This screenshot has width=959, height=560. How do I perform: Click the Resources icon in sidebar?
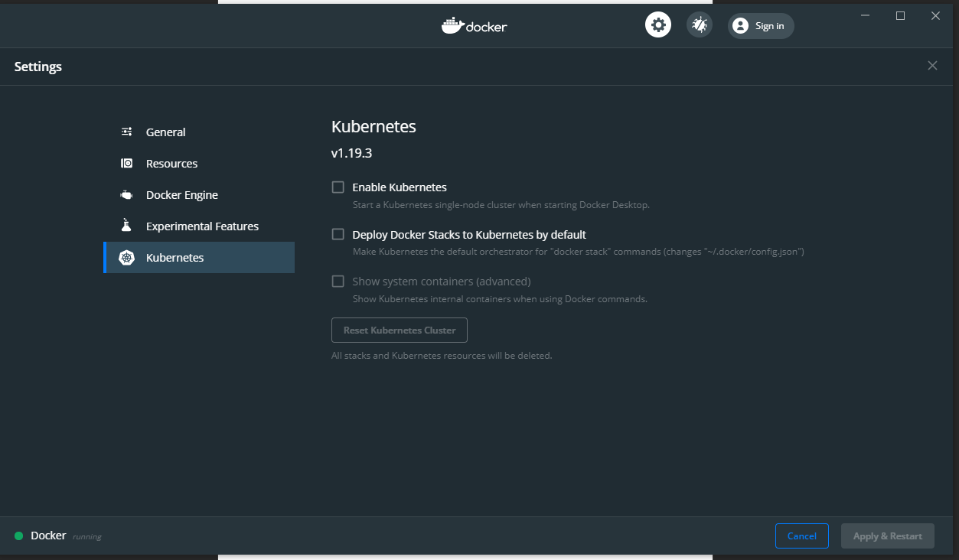(x=127, y=163)
